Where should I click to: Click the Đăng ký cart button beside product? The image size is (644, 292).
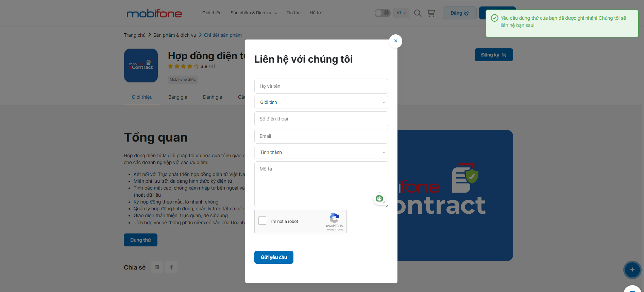coord(494,55)
